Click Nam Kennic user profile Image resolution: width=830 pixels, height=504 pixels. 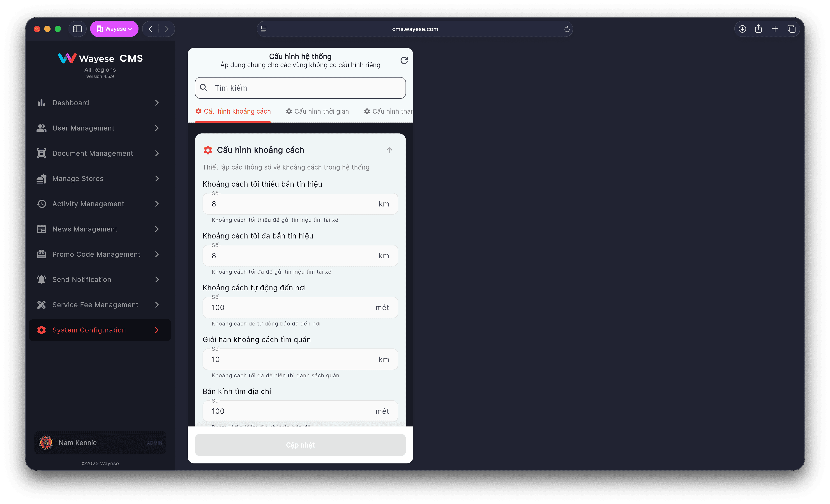tap(100, 443)
